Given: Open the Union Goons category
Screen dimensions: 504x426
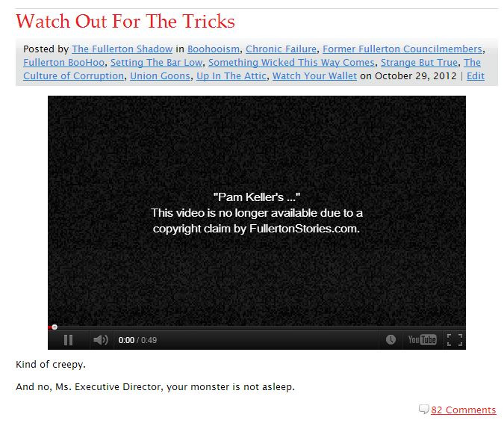Looking at the screenshot, I should click(x=160, y=76).
